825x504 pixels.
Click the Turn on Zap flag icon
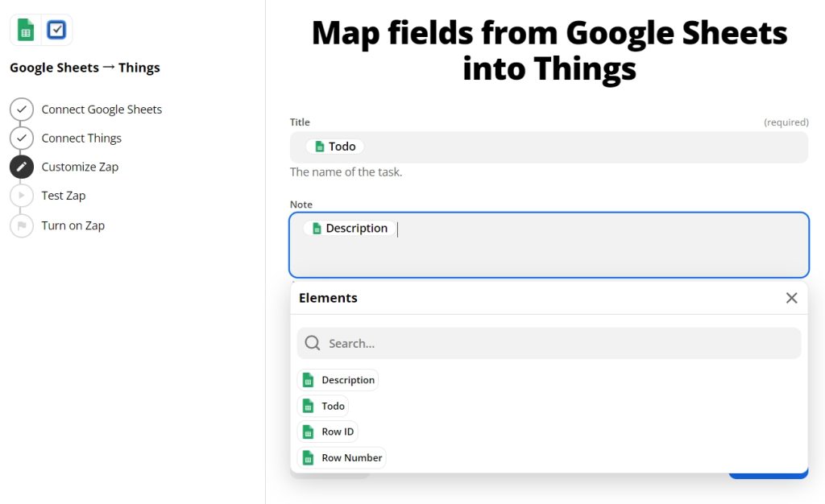click(x=22, y=225)
